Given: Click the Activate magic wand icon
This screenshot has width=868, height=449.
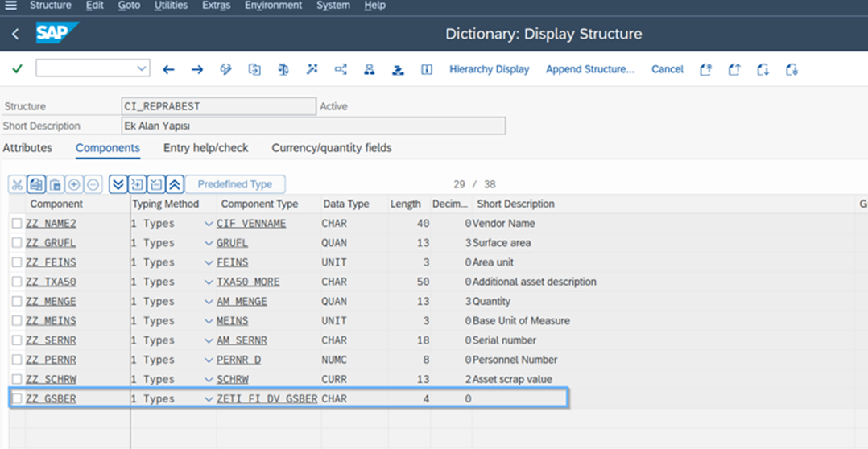Looking at the screenshot, I should 312,69.
